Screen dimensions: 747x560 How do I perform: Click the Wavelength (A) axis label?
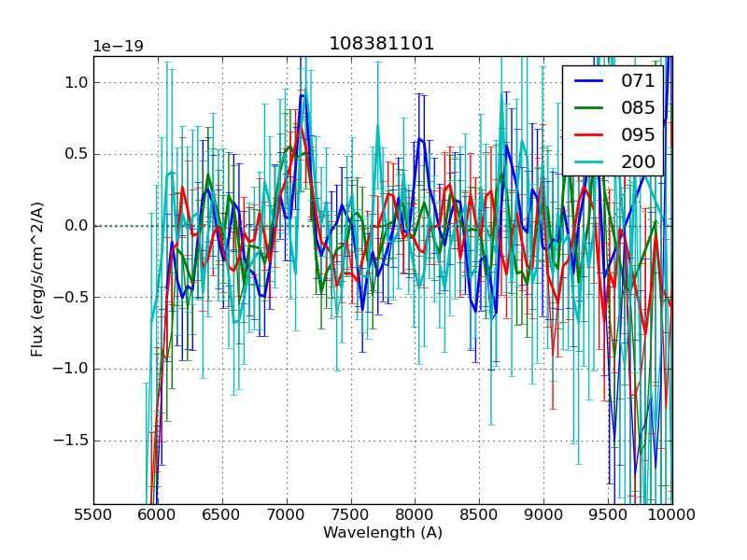tap(383, 533)
